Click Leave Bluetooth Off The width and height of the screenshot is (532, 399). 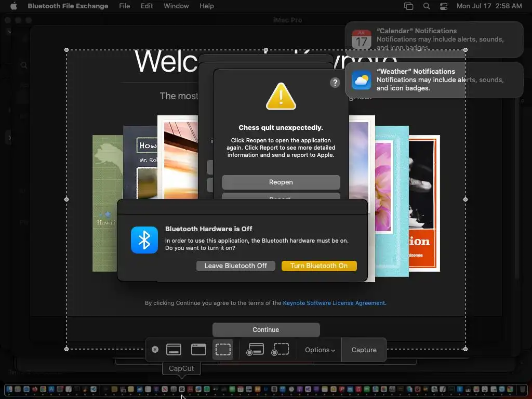pyautogui.click(x=235, y=265)
